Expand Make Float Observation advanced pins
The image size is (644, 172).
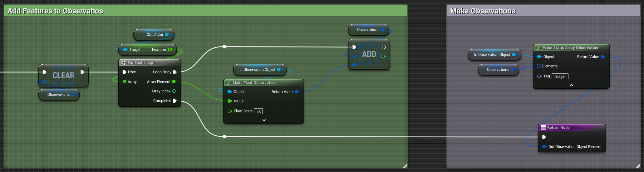[x=264, y=120]
